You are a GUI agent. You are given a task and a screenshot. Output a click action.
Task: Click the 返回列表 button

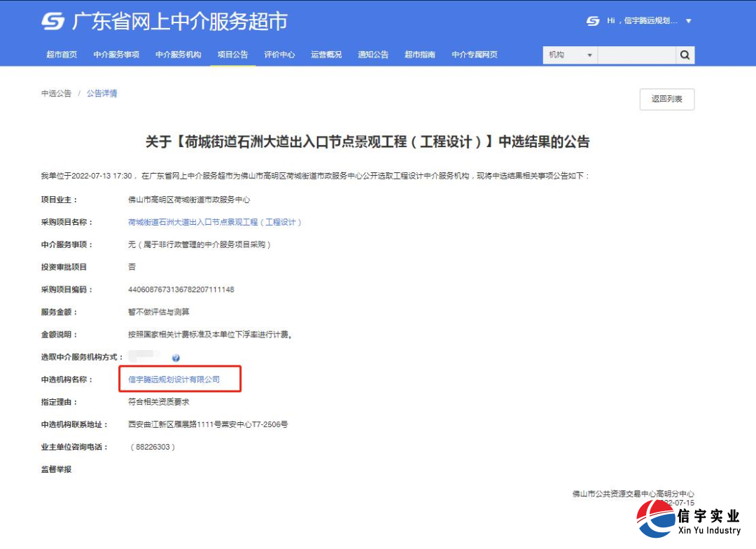pos(666,99)
